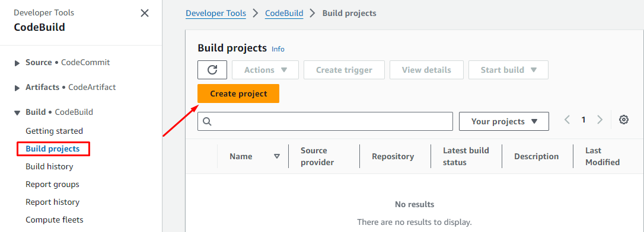
Task: Click the Description column header
Action: coord(537,156)
